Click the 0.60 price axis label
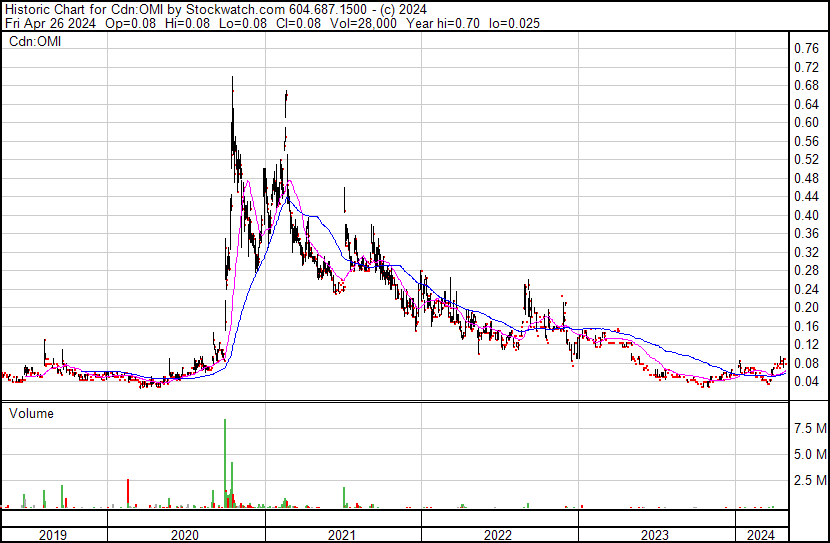The width and height of the screenshot is (830, 543). 806,122
